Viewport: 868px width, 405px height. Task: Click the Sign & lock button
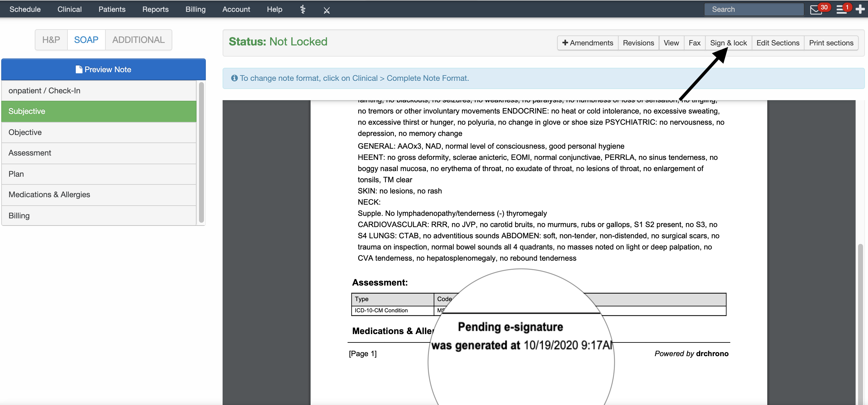click(x=727, y=42)
